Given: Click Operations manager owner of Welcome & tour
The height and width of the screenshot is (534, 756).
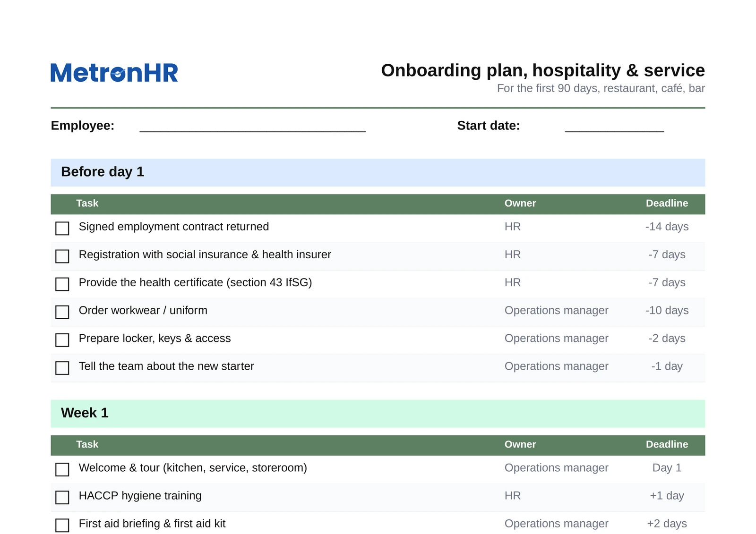Looking at the screenshot, I should pyautogui.click(x=557, y=467).
